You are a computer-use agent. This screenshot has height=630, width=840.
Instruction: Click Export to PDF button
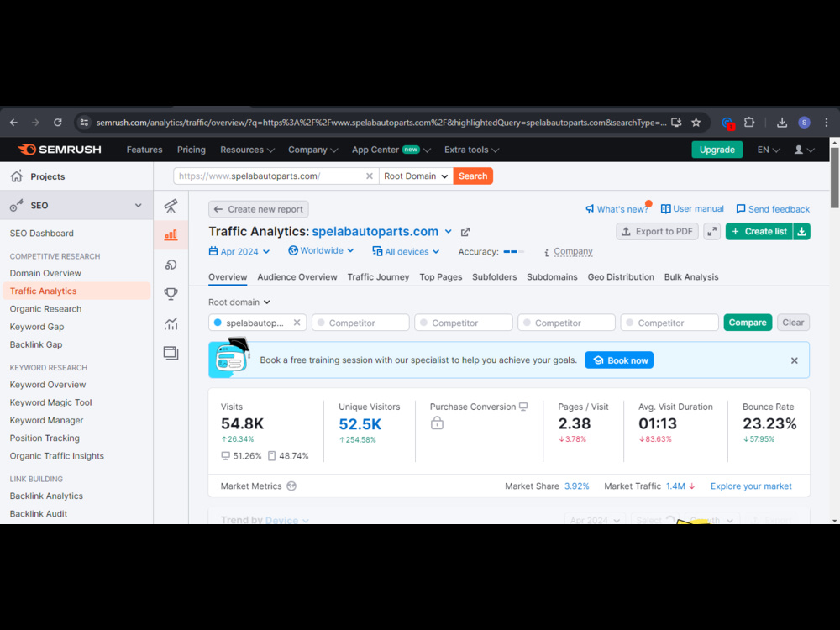coord(658,232)
